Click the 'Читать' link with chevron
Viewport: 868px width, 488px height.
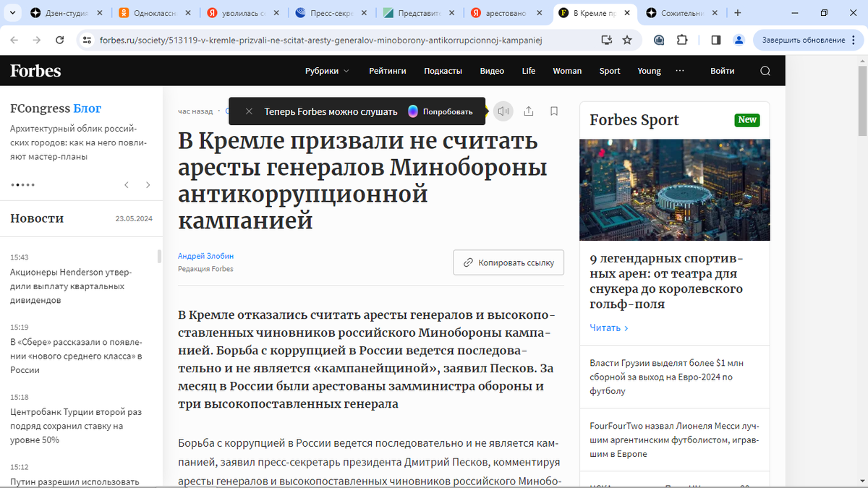click(609, 328)
